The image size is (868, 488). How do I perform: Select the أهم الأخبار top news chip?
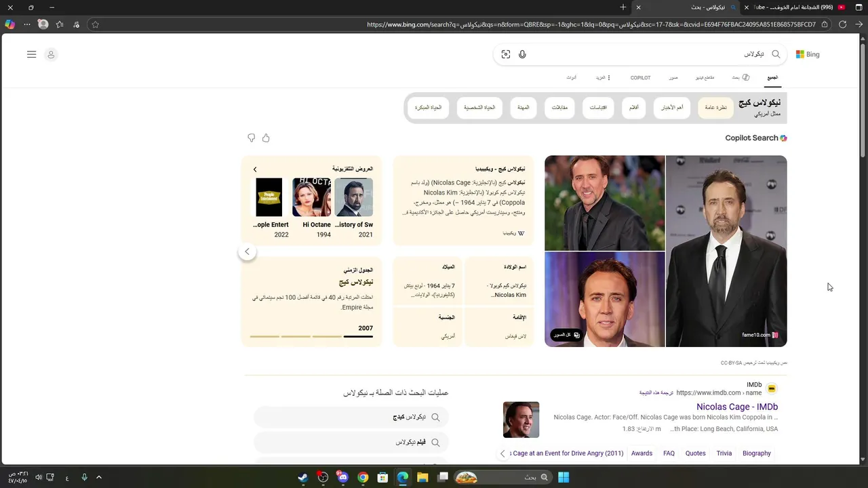[672, 108]
